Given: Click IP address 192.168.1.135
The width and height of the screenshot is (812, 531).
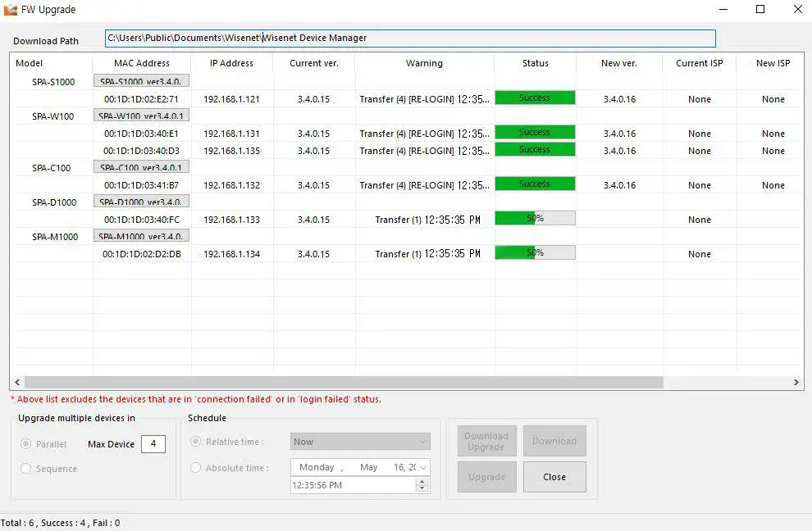Looking at the screenshot, I should coord(231,151).
